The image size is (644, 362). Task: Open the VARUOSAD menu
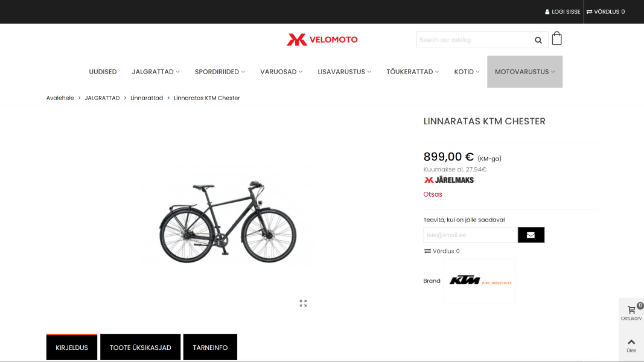point(281,71)
